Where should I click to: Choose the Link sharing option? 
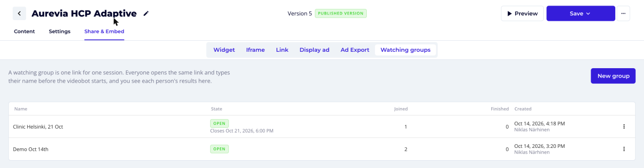click(282, 50)
